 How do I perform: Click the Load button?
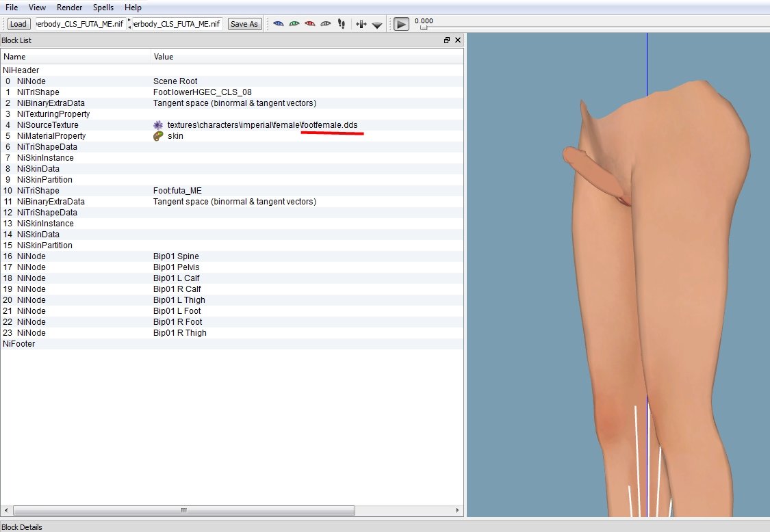point(18,24)
